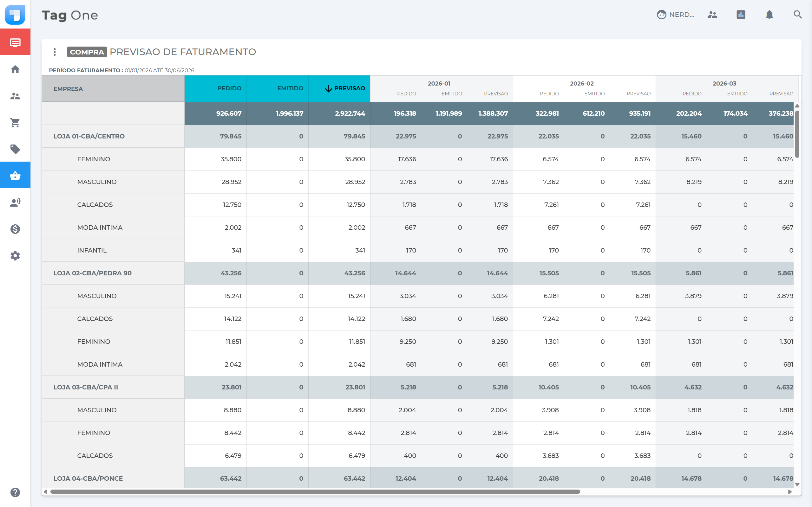Open the settings gear in the sidebar
Viewport: 812px width, 507px height.
click(x=15, y=256)
